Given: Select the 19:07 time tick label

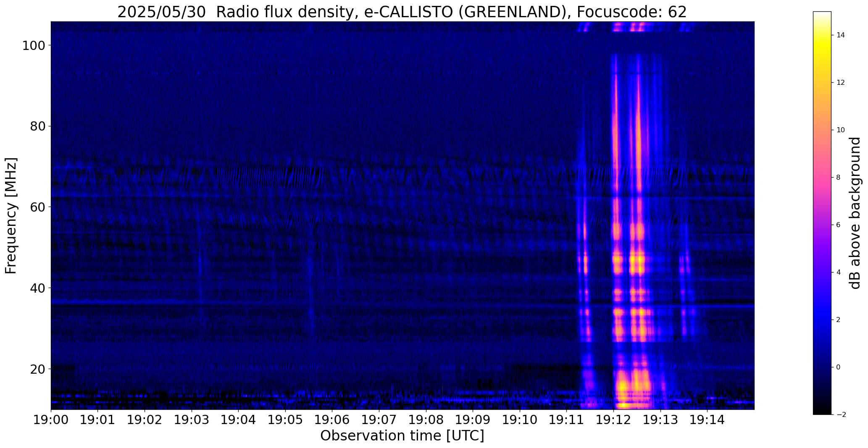Looking at the screenshot, I should click(379, 419).
